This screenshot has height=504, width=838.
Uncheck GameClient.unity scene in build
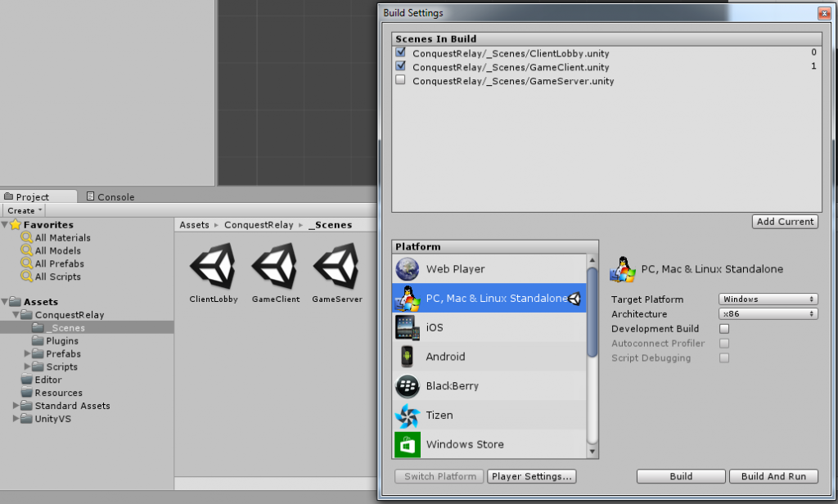click(400, 66)
